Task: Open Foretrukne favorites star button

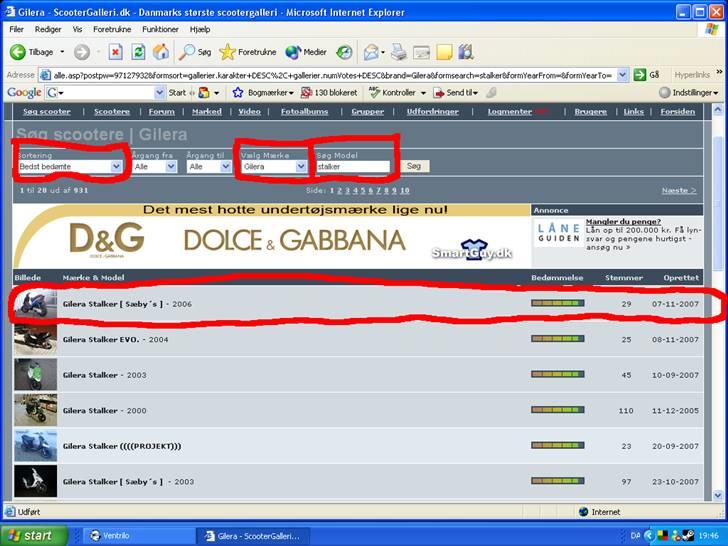Action: 249,52
